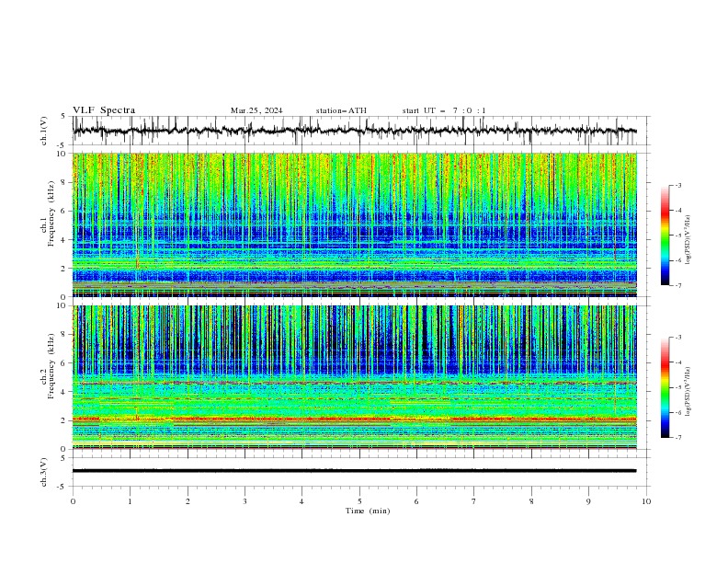Click the "station=ATH" header label
This screenshot has width=728, height=563.
coord(341,110)
